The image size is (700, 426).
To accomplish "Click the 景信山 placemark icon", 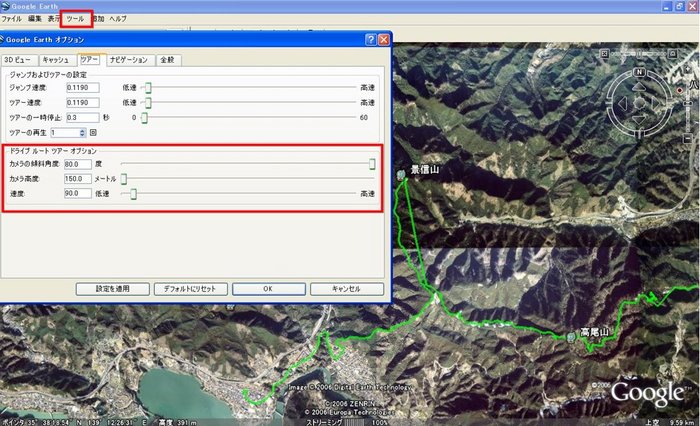I will [401, 175].
